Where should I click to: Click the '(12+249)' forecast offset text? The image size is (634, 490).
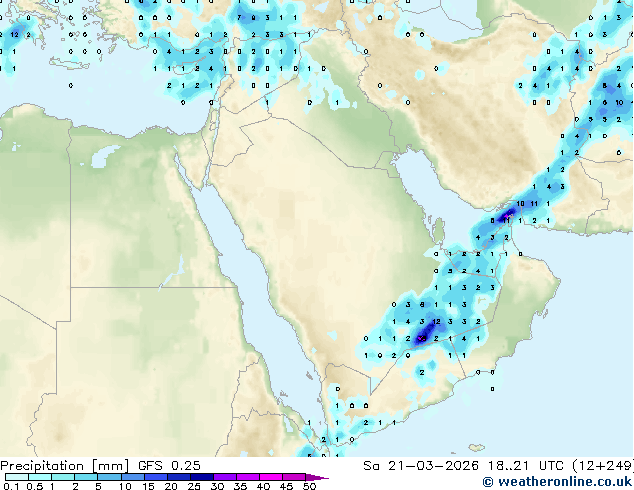tap(602, 466)
